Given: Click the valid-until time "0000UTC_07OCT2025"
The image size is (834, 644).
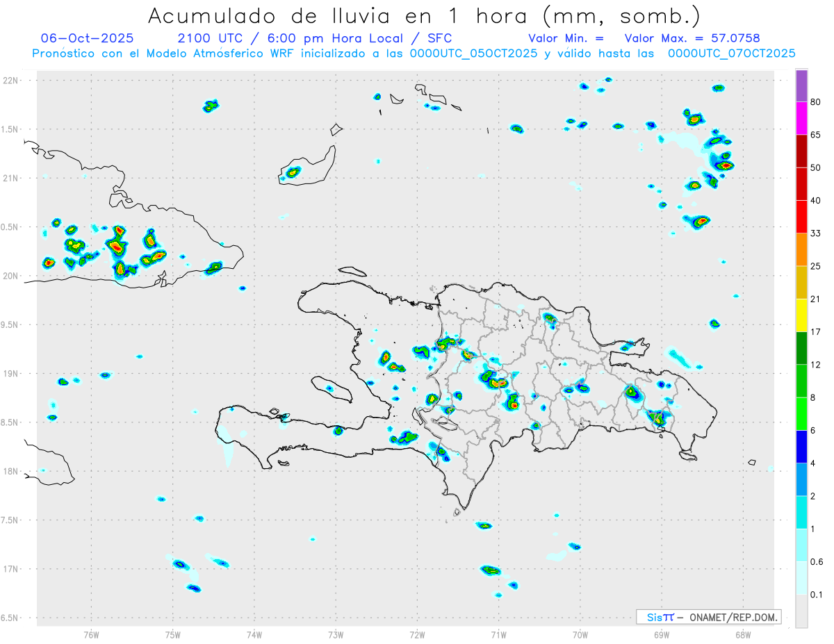Looking at the screenshot, I should 731,53.
